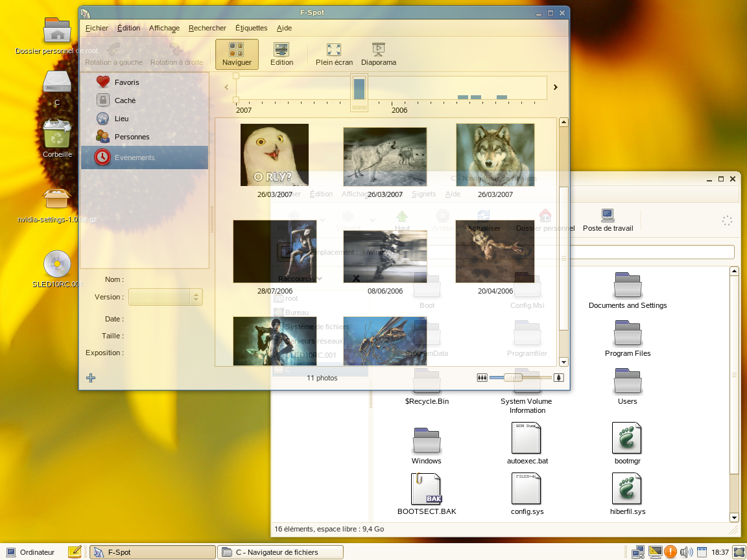
Task: Switch to Naviguer browse mode
Action: point(237,54)
